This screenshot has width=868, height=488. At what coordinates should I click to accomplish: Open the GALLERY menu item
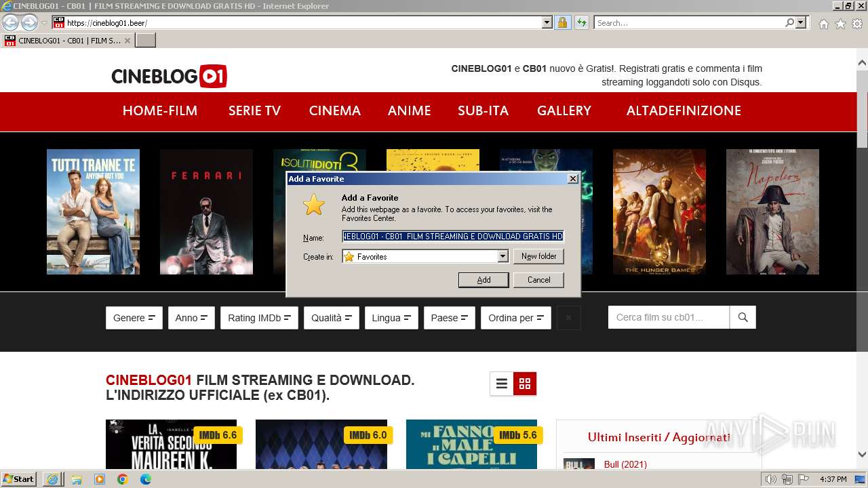tap(564, 110)
